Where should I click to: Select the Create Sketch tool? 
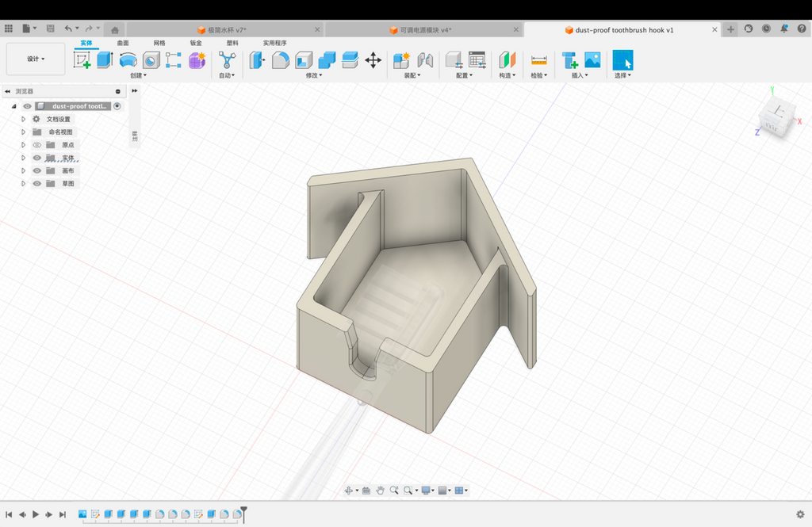click(82, 60)
